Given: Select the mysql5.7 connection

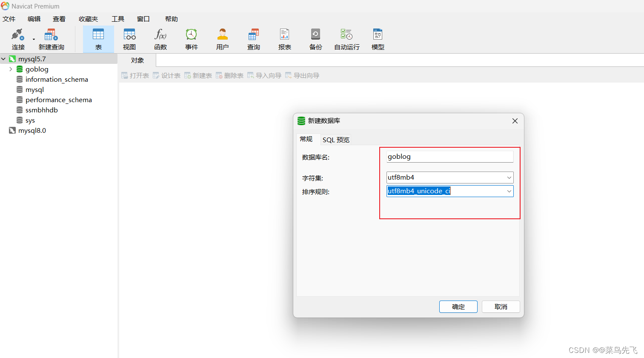Looking at the screenshot, I should (32, 59).
